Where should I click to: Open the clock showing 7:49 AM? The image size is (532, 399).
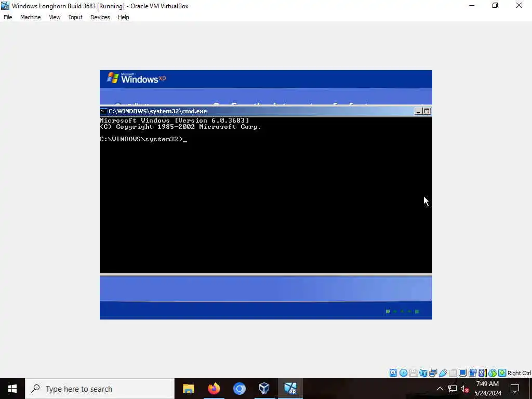pos(487,389)
